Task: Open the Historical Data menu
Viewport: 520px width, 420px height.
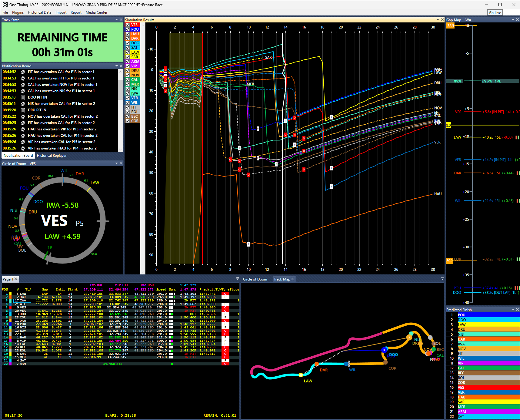Action: point(39,12)
